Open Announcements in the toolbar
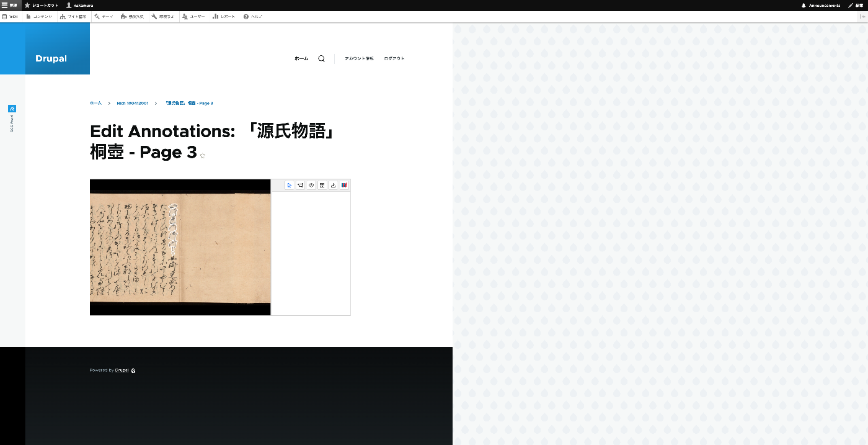868x445 pixels. click(821, 5)
